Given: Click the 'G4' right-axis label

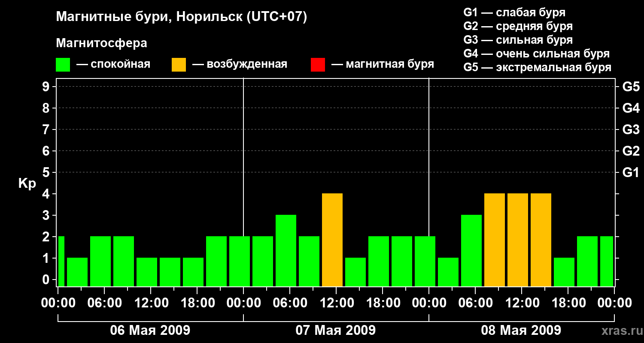Looking at the screenshot, I should click(x=631, y=108).
